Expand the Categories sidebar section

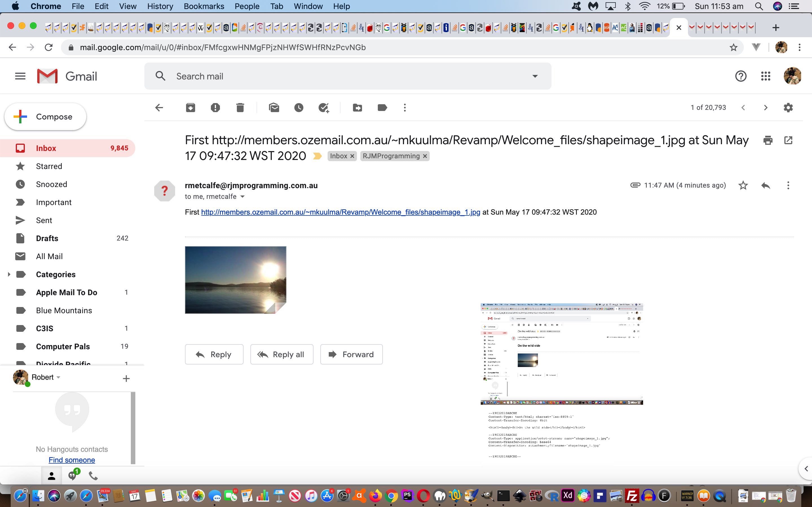pyautogui.click(x=9, y=275)
